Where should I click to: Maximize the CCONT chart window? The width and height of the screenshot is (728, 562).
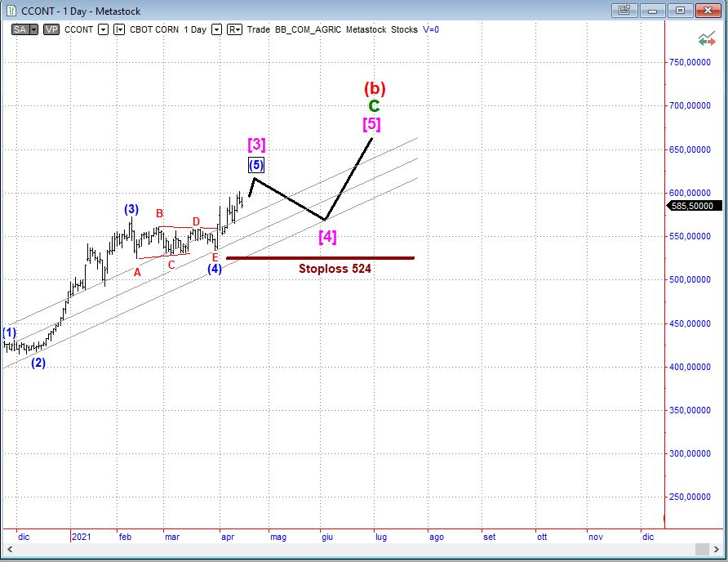point(680,11)
